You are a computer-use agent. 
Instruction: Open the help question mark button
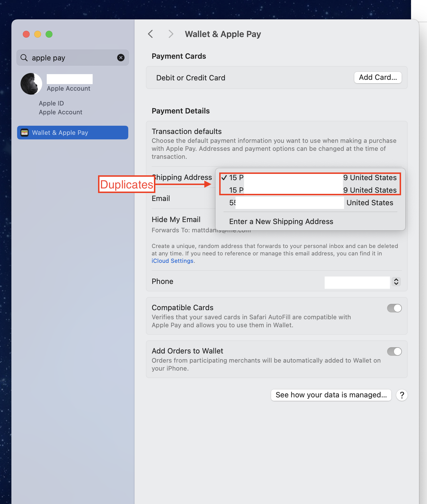point(402,395)
